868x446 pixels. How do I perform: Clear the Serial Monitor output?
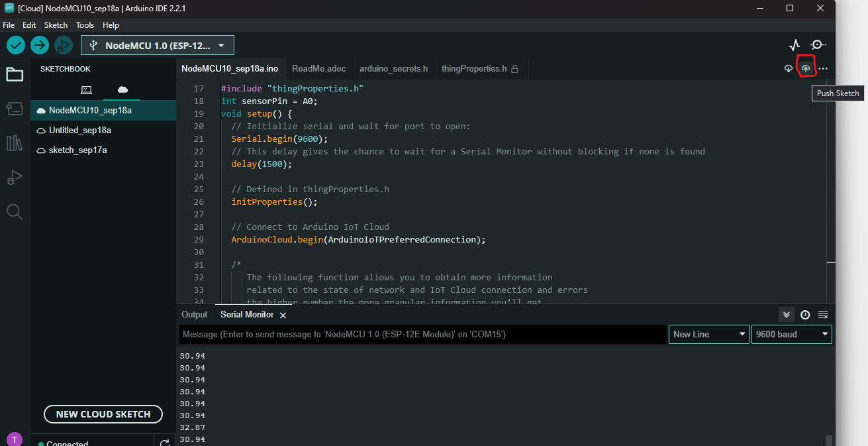pyautogui.click(x=823, y=315)
